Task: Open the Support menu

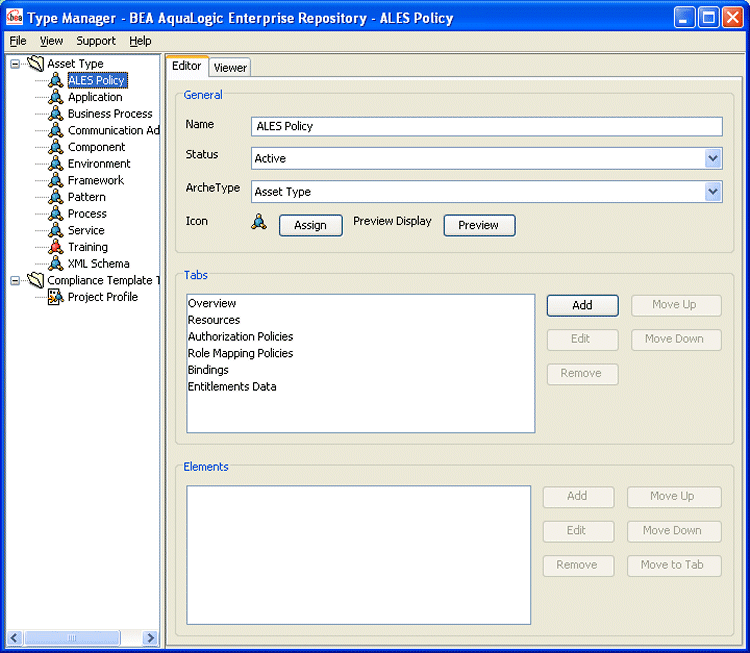Action: pos(96,41)
